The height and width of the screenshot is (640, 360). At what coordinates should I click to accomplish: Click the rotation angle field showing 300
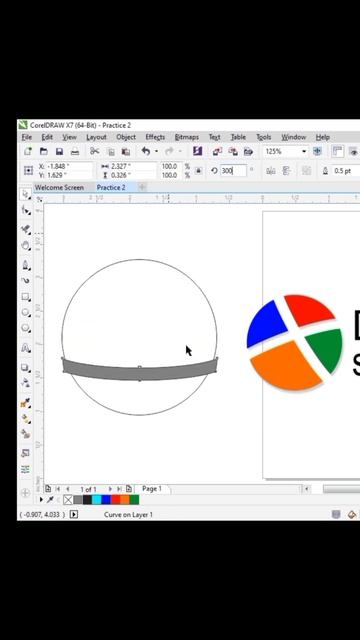(233, 171)
